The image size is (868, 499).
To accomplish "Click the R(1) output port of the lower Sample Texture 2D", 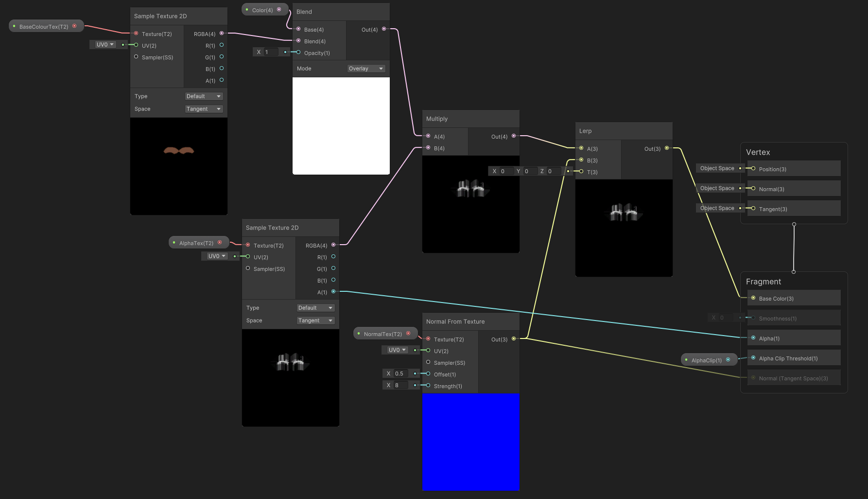I will [333, 256].
